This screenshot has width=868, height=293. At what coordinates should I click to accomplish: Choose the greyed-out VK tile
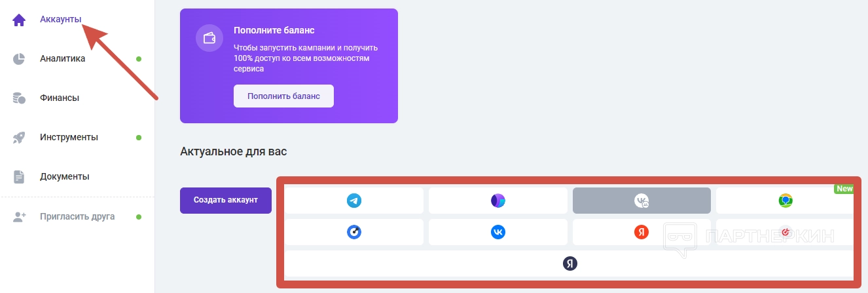coord(642,201)
